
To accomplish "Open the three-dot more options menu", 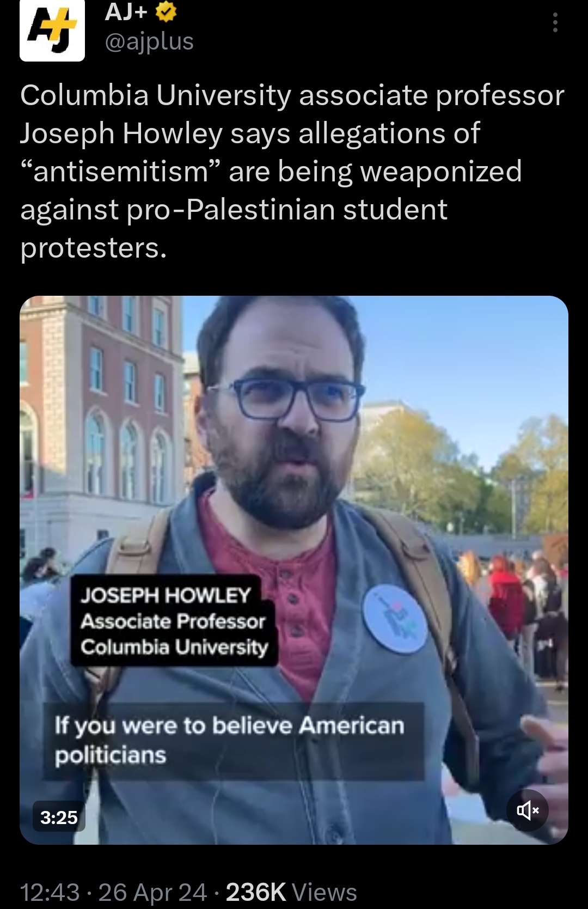I will pos(555,22).
